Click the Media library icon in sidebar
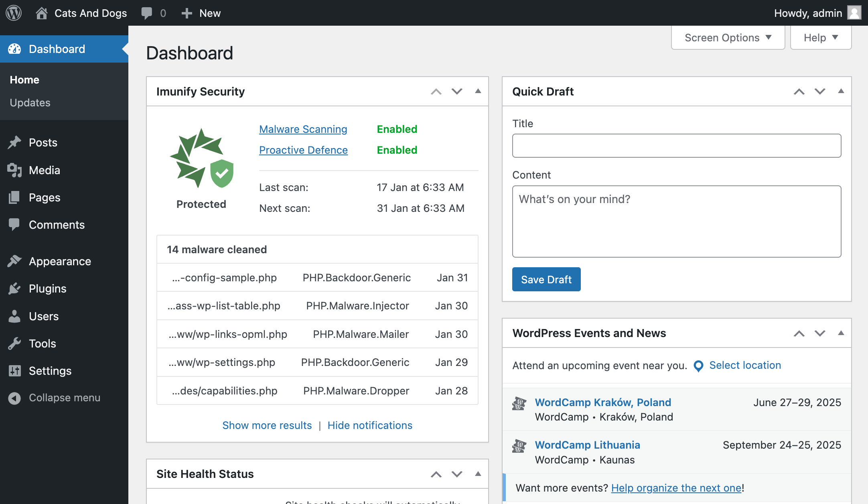 tap(14, 170)
